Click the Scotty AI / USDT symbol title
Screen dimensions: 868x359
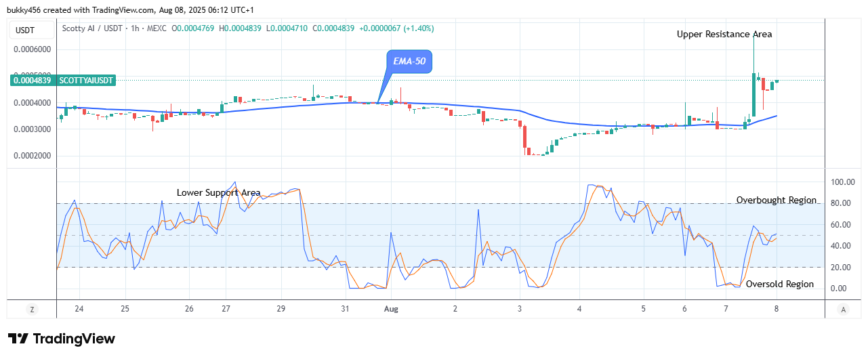coord(93,28)
